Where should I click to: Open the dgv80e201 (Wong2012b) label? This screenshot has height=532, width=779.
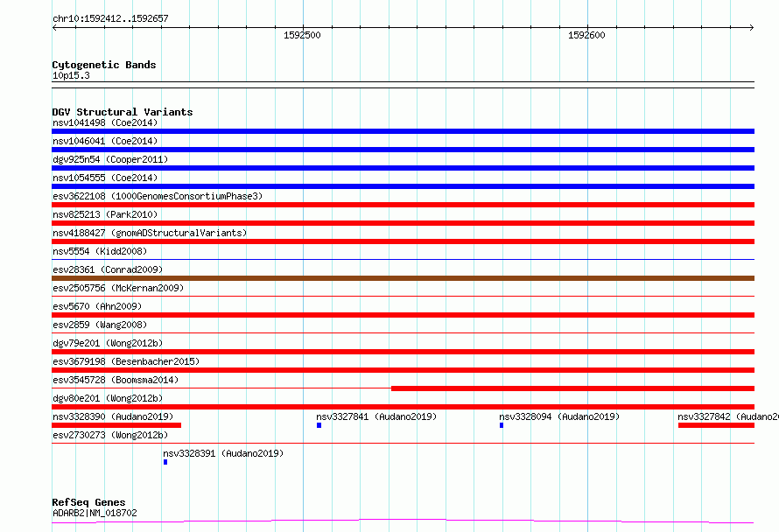point(108,398)
